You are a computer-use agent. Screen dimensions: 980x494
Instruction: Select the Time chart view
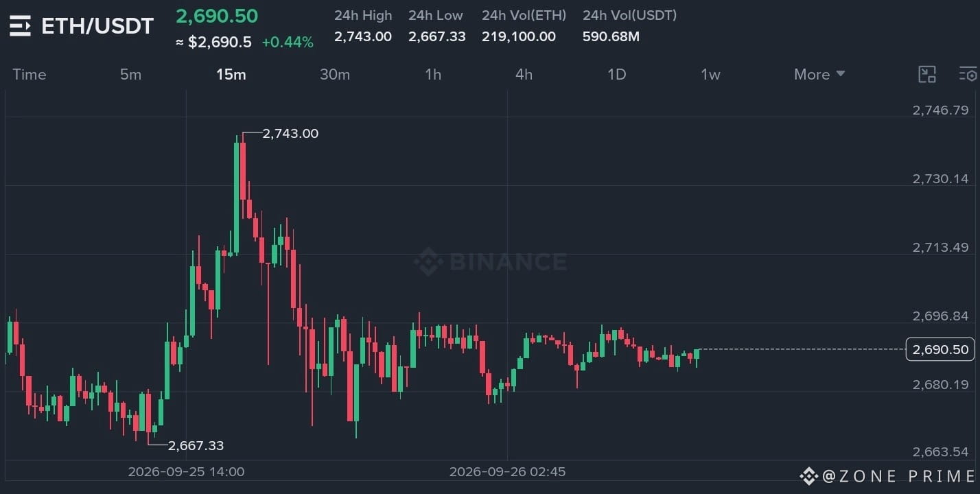point(30,74)
